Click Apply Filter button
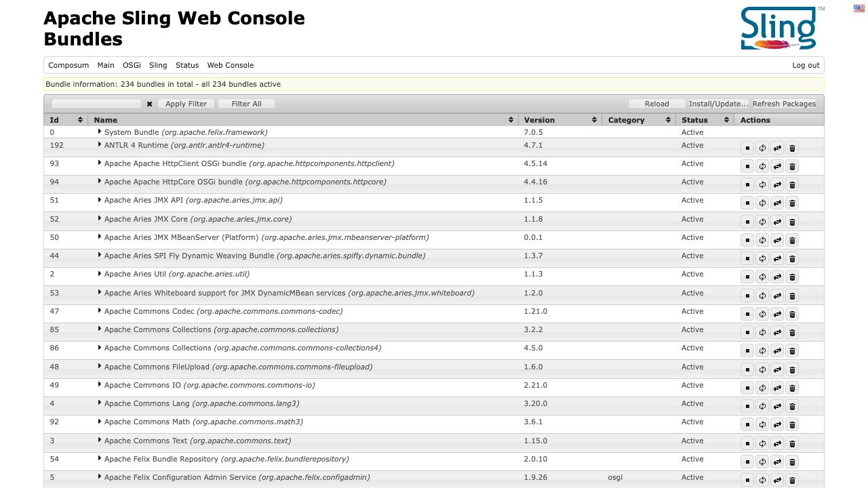868x488 pixels. (186, 104)
